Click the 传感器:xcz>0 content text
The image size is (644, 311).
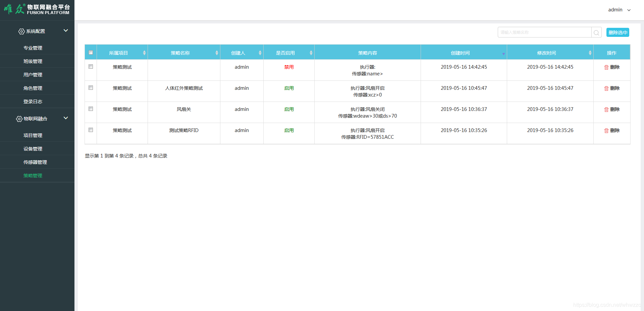pos(368,95)
